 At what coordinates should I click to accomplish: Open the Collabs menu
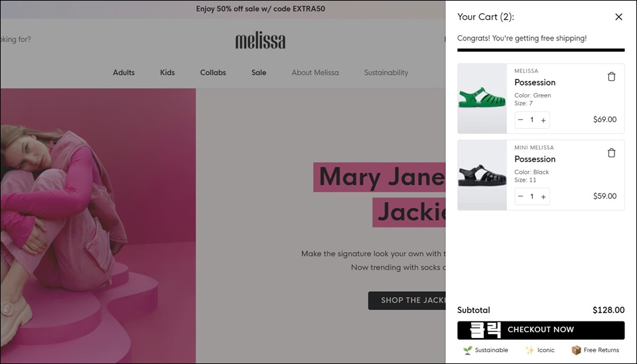click(213, 73)
